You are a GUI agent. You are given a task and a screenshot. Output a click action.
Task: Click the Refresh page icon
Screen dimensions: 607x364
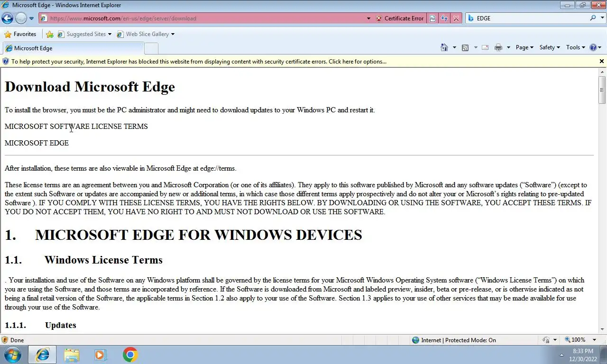(x=444, y=18)
